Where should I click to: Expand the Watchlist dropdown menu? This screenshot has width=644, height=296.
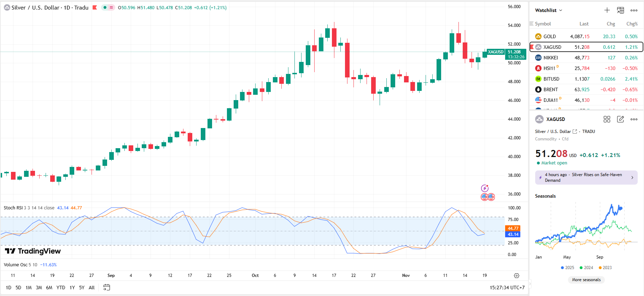[x=548, y=10]
